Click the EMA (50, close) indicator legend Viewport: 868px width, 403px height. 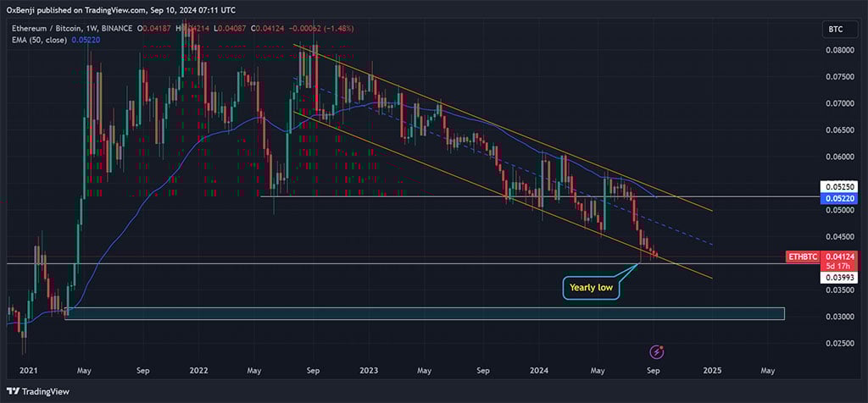pyautogui.click(x=37, y=40)
